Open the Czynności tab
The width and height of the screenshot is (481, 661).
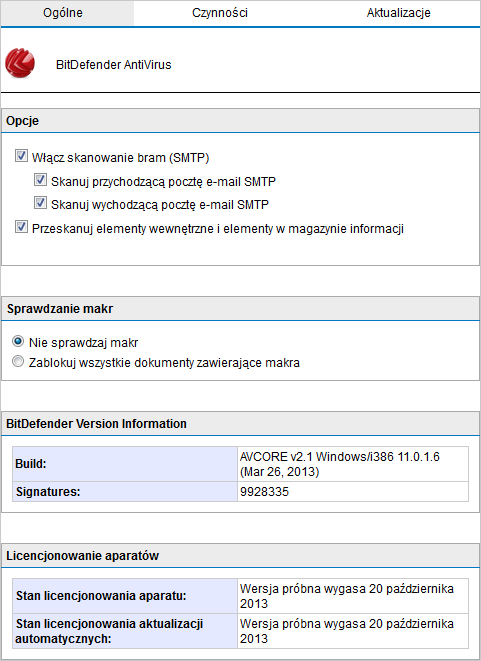point(220,13)
